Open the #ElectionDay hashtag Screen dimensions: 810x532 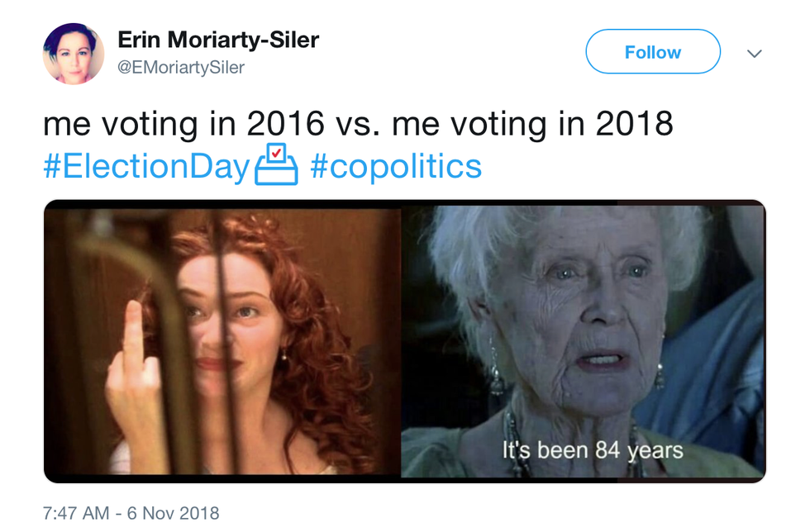pos(146,166)
